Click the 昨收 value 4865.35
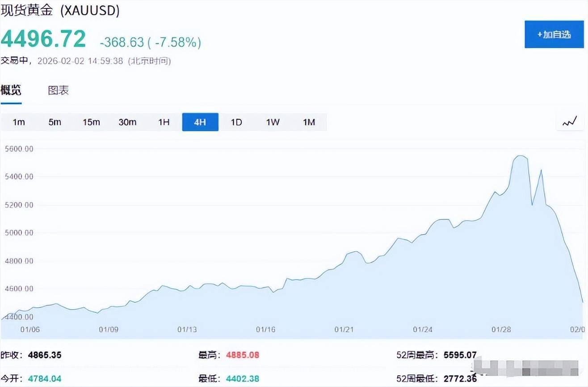 [45, 355]
